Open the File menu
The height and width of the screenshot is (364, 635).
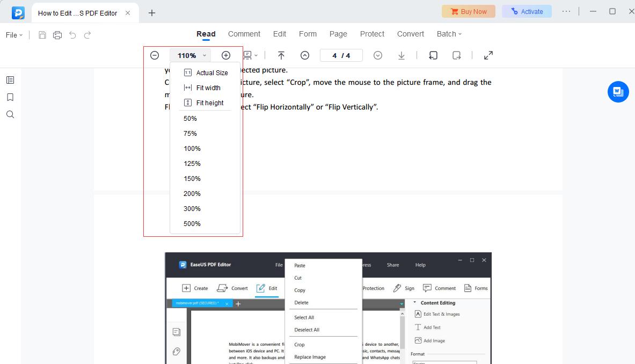pos(14,35)
